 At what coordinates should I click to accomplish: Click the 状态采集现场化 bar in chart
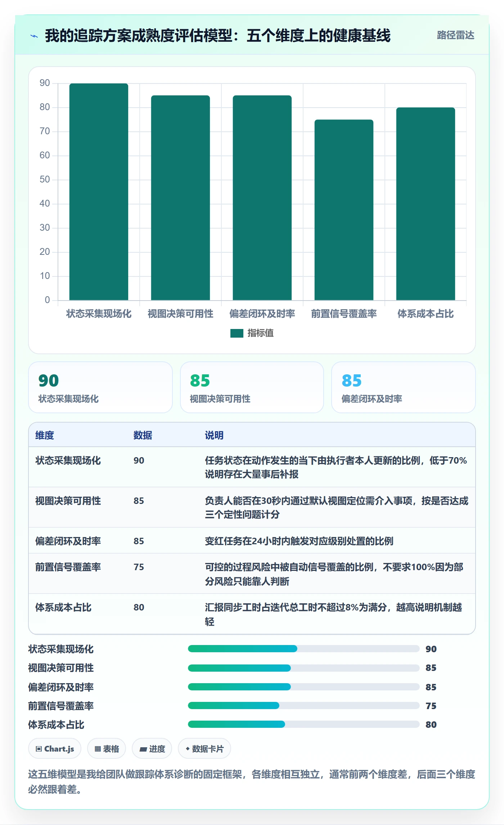click(99, 191)
